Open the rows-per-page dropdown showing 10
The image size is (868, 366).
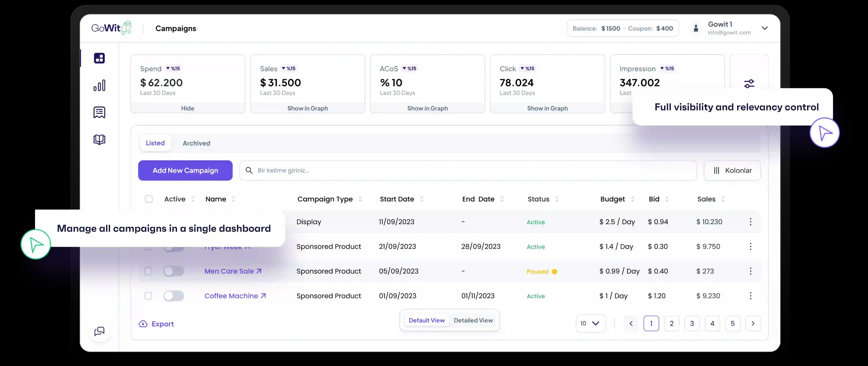tap(590, 323)
